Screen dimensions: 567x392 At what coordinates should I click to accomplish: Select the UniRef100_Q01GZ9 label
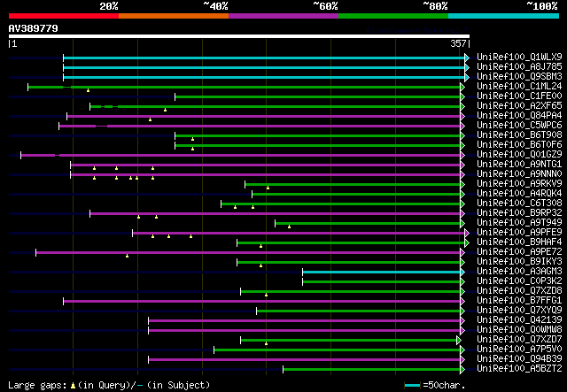click(x=519, y=154)
